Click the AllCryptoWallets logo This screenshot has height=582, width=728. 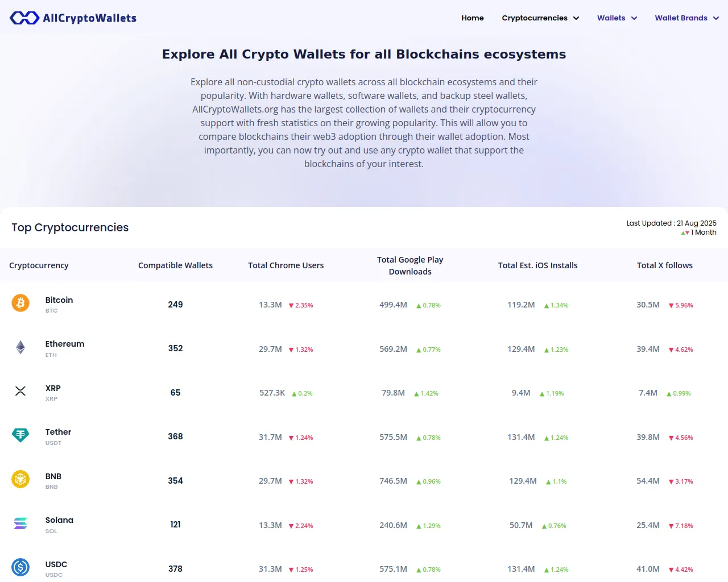[x=73, y=18]
